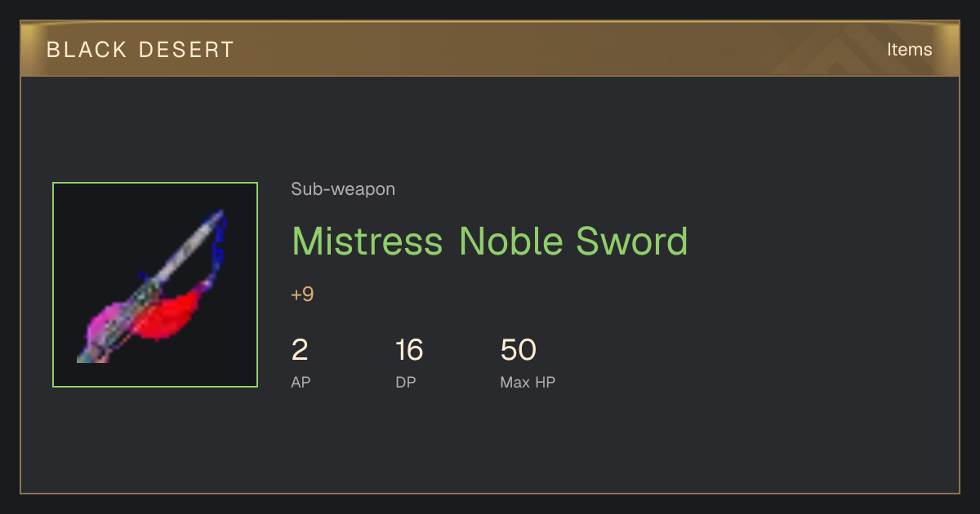980x514 pixels.
Task: Click the +9 enhancement level
Action: (x=302, y=295)
